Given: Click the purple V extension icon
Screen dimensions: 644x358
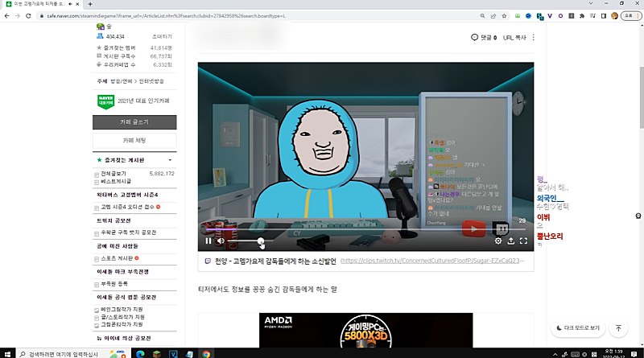Looking at the screenshot, I should pos(550,15).
